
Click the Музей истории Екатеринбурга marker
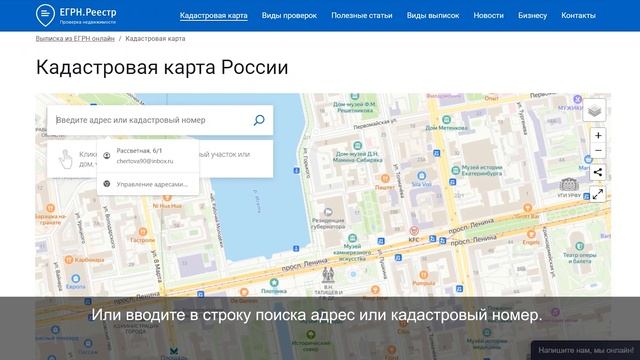[456, 170]
